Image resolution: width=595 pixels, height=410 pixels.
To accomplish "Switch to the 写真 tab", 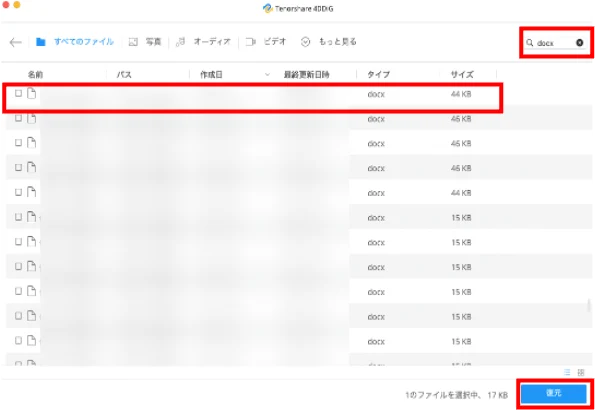I will [145, 42].
